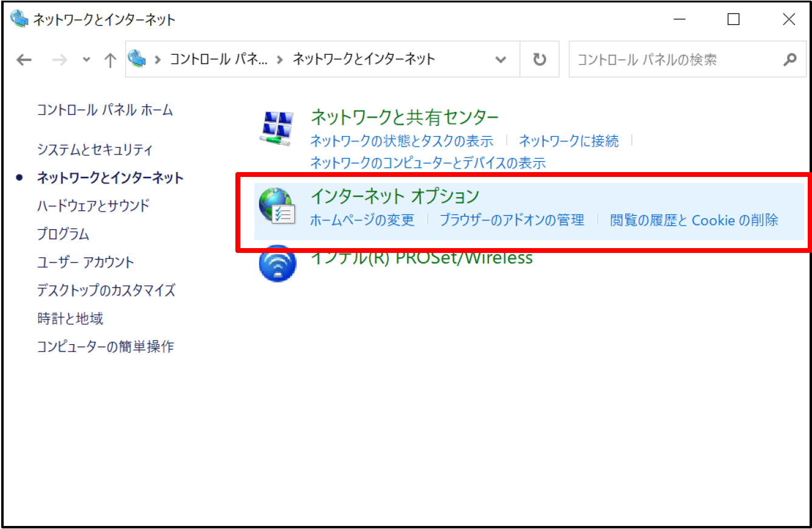Click the Network and Sharing Center icon
Screen dimensions: 812x529
point(277,127)
